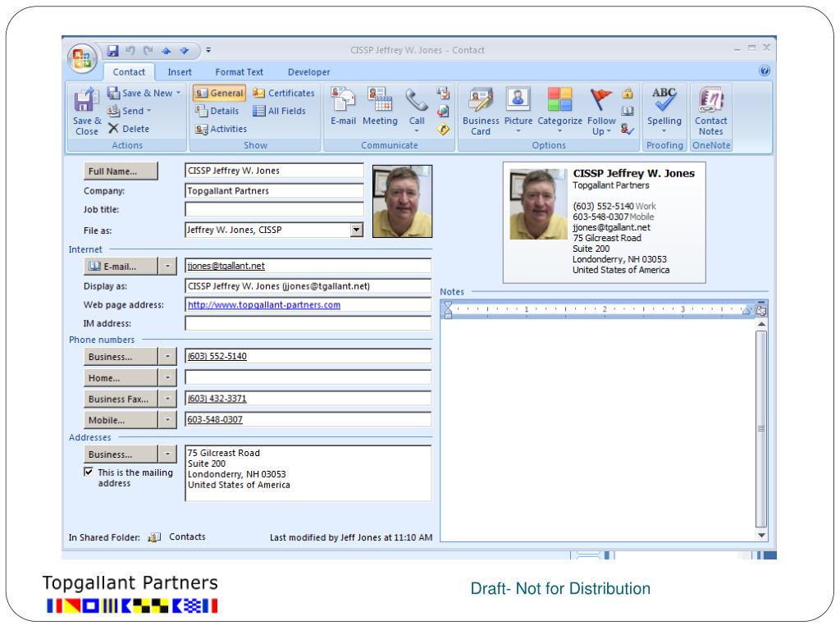Click the Office button orb
This screenshot has width=840, height=630.
pos(82,58)
